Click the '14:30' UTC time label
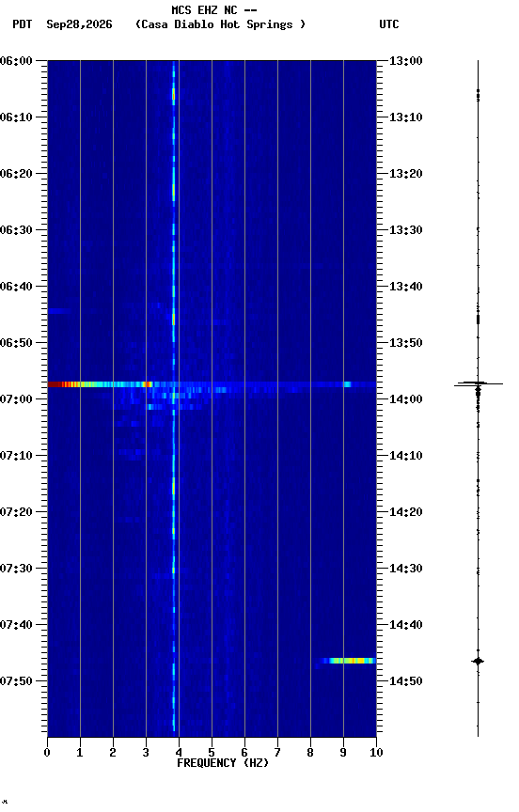The height and width of the screenshot is (812, 519). coord(406,569)
